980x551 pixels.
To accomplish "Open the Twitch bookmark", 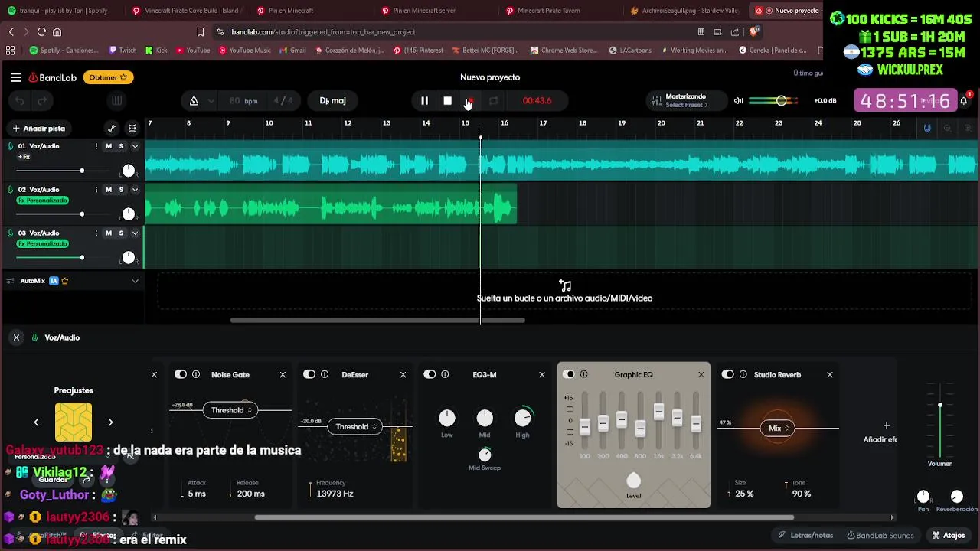I will click(x=122, y=51).
